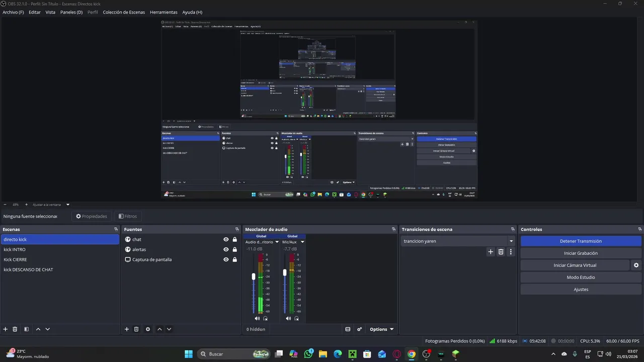Move source down arrow in Fuentes panel
The width and height of the screenshot is (644, 362).
tap(169, 329)
